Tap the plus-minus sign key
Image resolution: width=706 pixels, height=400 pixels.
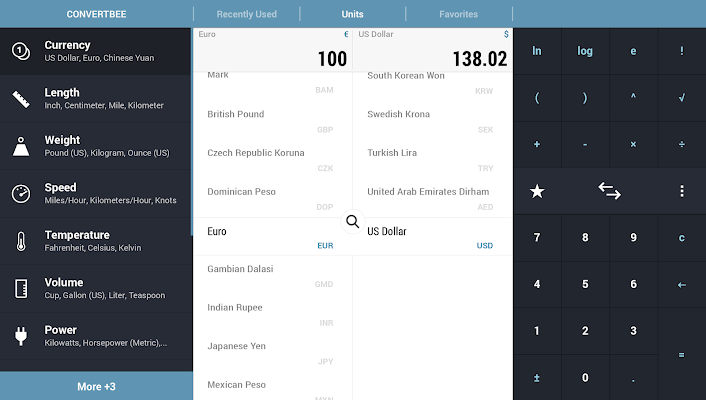(x=537, y=377)
